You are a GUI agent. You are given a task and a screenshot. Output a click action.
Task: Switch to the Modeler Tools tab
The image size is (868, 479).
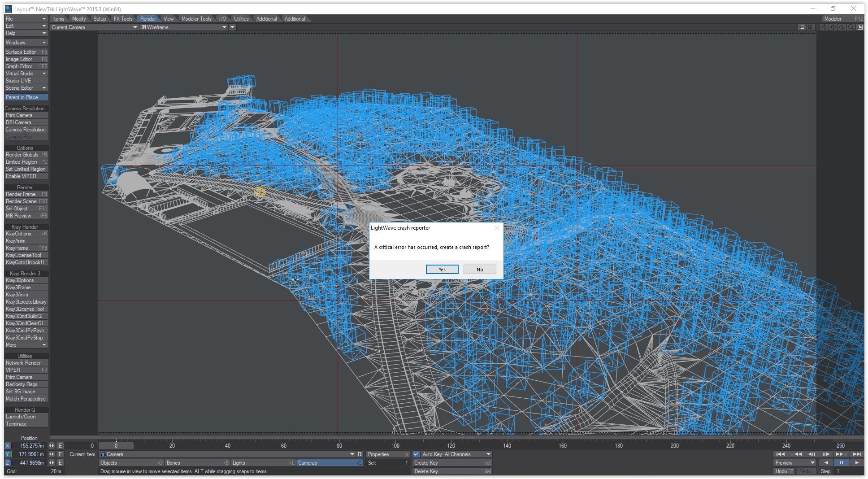tap(196, 19)
